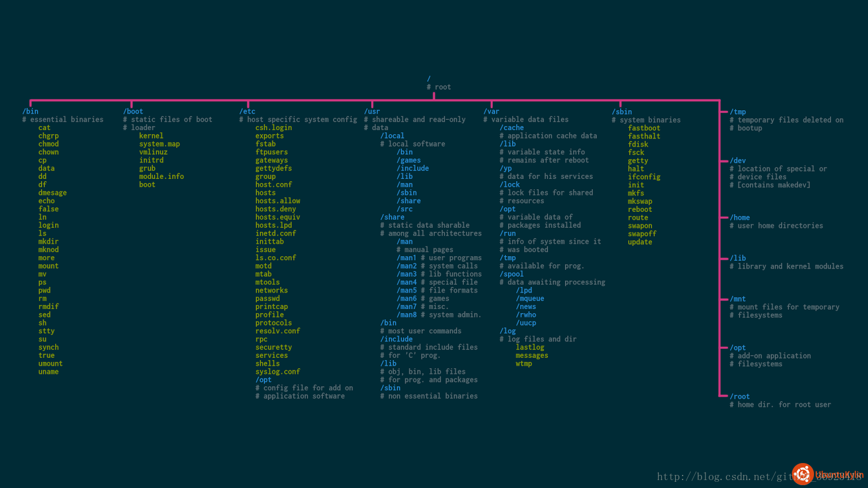Select the 'hosts.allow' entry
This screenshot has height=488, width=868.
278,201
